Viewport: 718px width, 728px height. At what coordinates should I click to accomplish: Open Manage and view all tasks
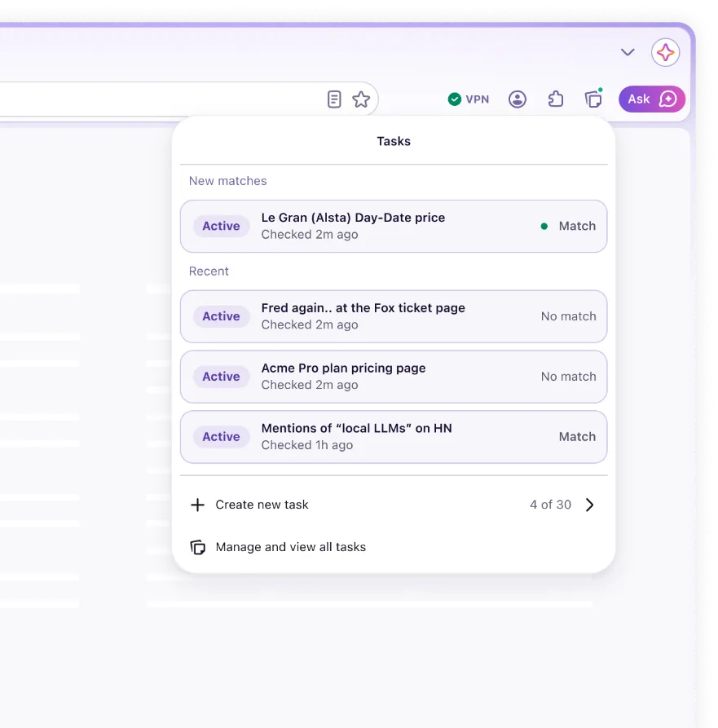tap(291, 547)
